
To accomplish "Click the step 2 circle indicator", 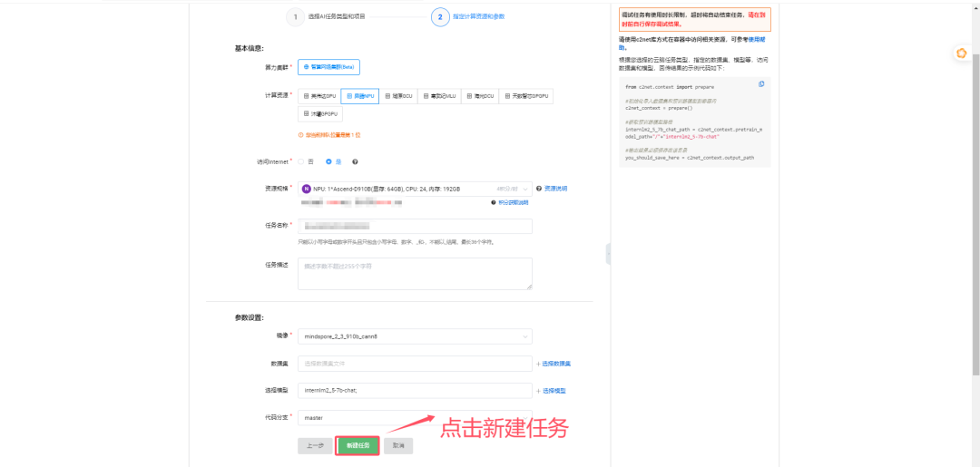I will click(440, 17).
